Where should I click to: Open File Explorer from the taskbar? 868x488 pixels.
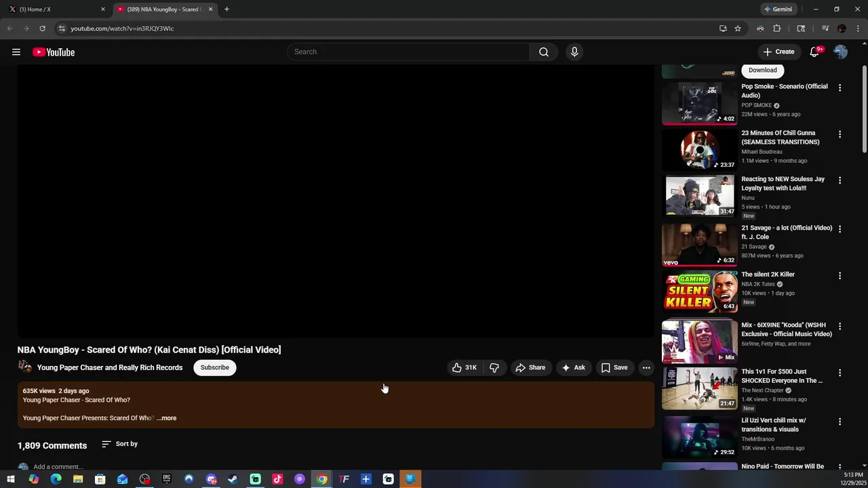tap(78, 479)
